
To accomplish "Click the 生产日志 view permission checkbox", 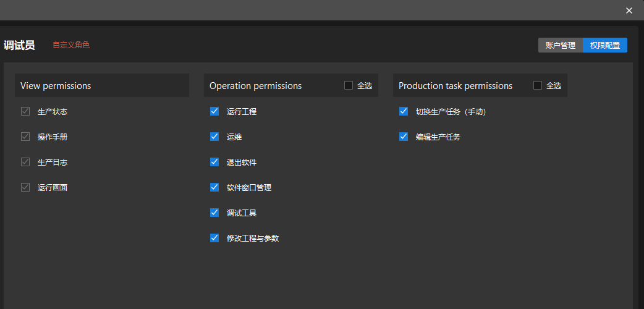I will (x=25, y=162).
